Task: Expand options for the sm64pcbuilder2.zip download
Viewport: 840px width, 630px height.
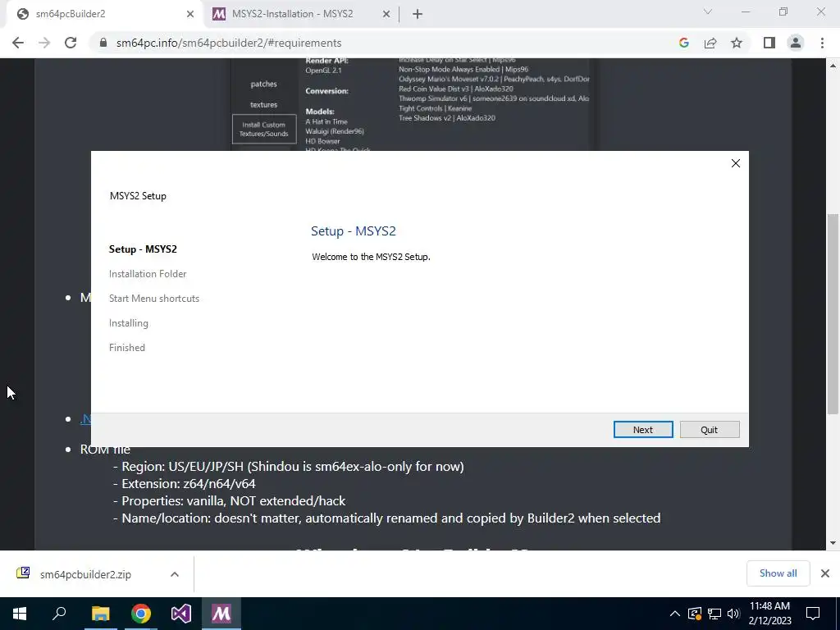Action: tap(175, 574)
